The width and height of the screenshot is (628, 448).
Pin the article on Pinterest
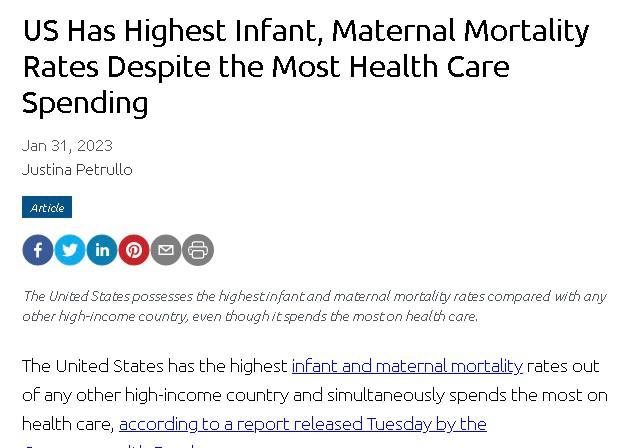click(134, 250)
